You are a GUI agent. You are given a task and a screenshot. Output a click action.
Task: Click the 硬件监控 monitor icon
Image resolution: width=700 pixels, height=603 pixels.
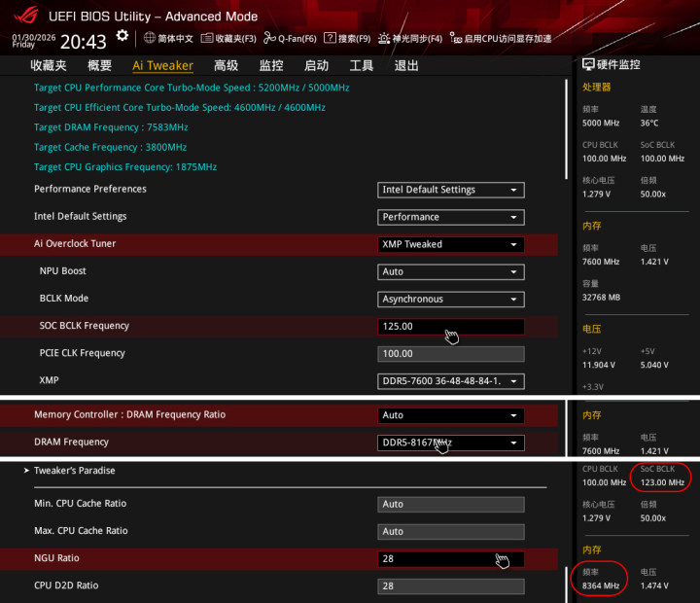(588, 65)
